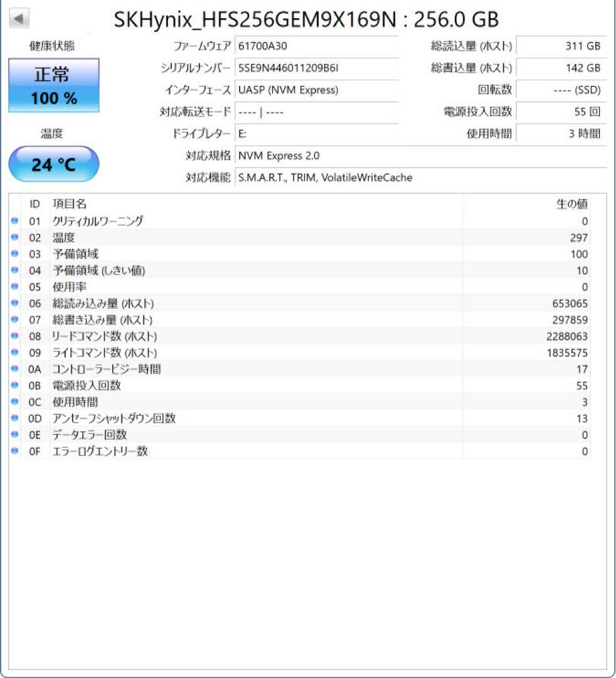
Task: Click the total host writes value 142 GB
Action: [561, 68]
